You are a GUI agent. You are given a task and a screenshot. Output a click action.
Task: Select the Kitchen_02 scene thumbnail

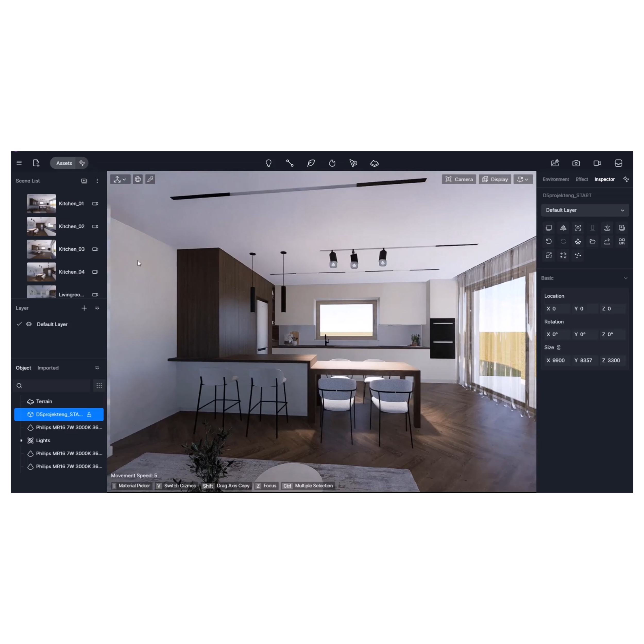click(x=41, y=226)
